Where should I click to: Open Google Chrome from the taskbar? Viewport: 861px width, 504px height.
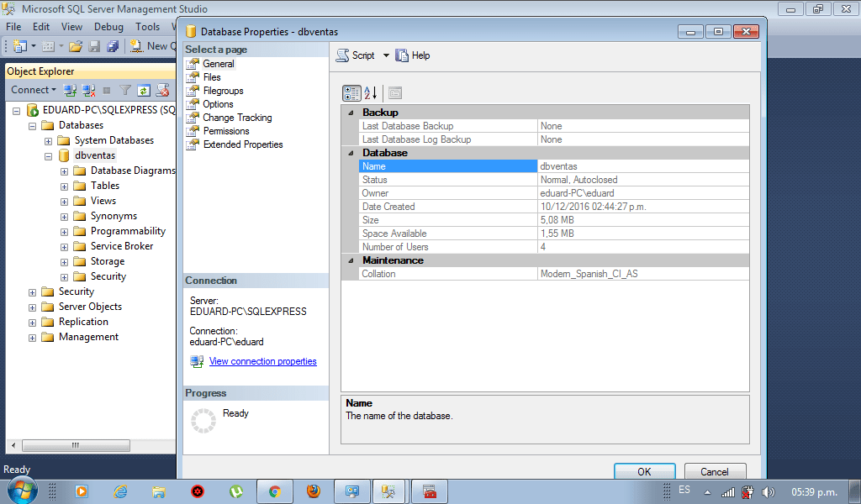click(275, 491)
